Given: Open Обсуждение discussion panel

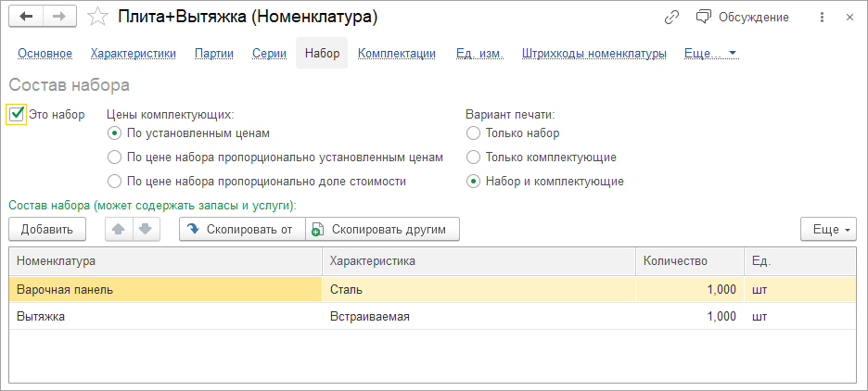Looking at the screenshot, I should click(742, 18).
